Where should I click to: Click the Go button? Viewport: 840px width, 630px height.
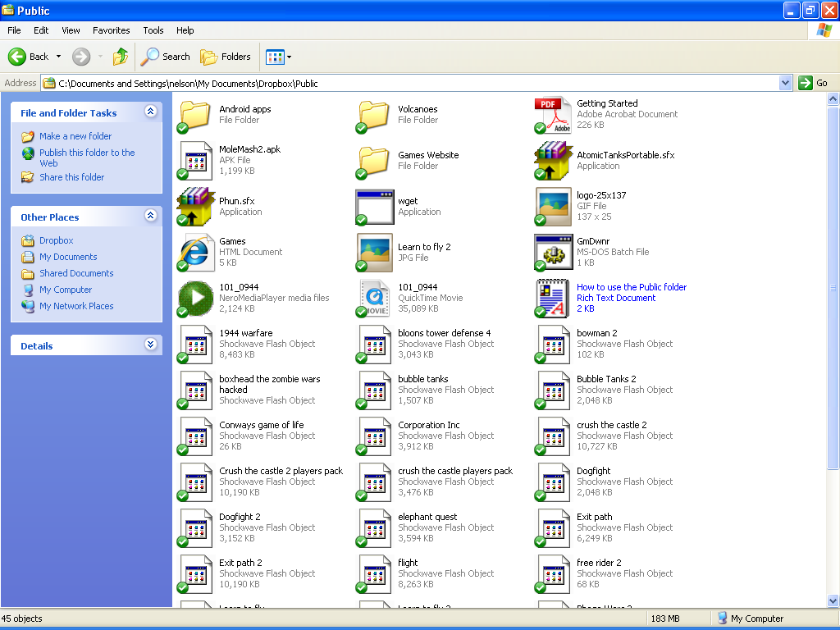coord(813,83)
